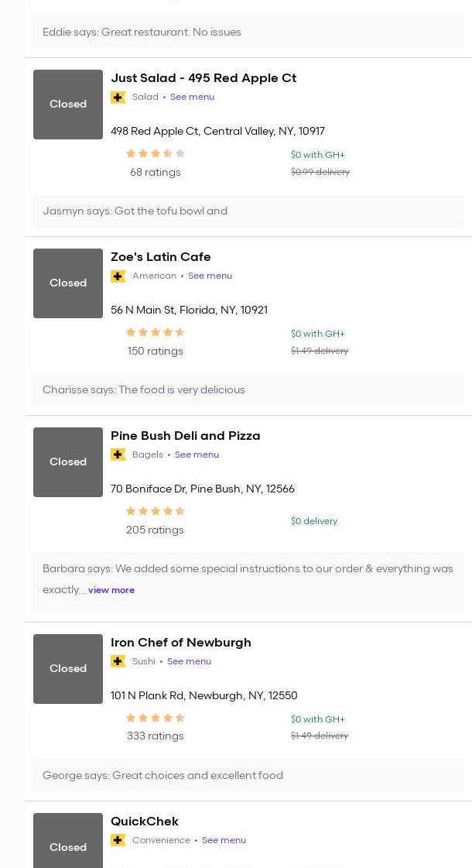Click GH+ badge icon beside Sushi category

[x=118, y=661]
